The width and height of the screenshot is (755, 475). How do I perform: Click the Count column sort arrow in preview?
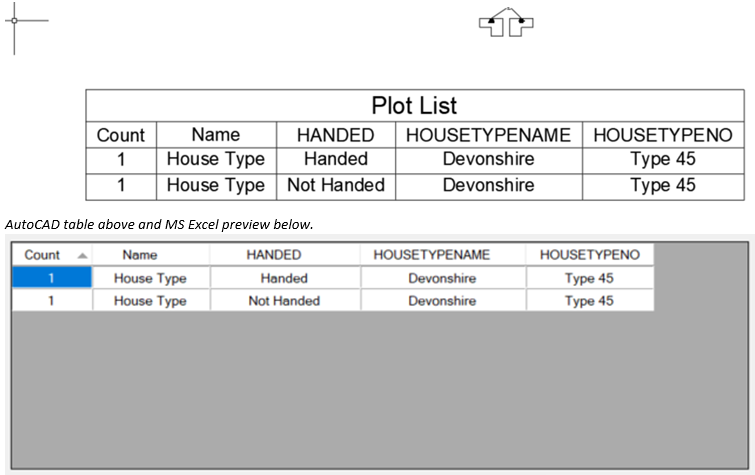(x=82, y=255)
